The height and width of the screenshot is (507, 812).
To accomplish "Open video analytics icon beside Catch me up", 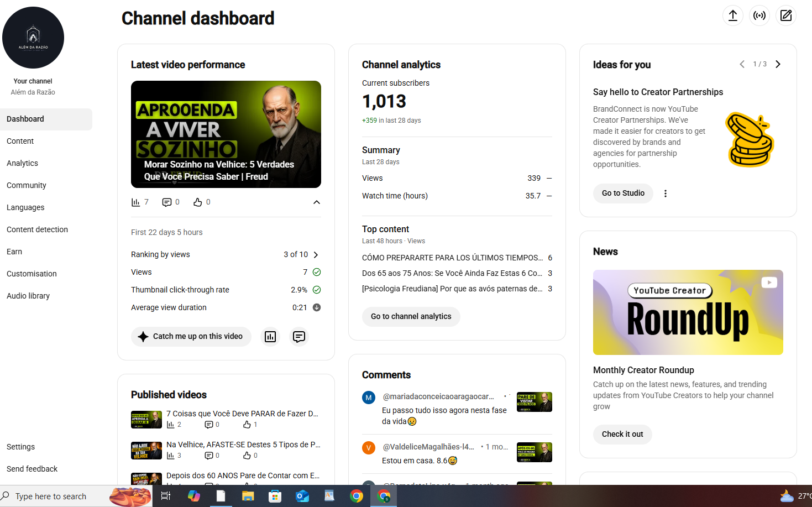I will pos(270,337).
